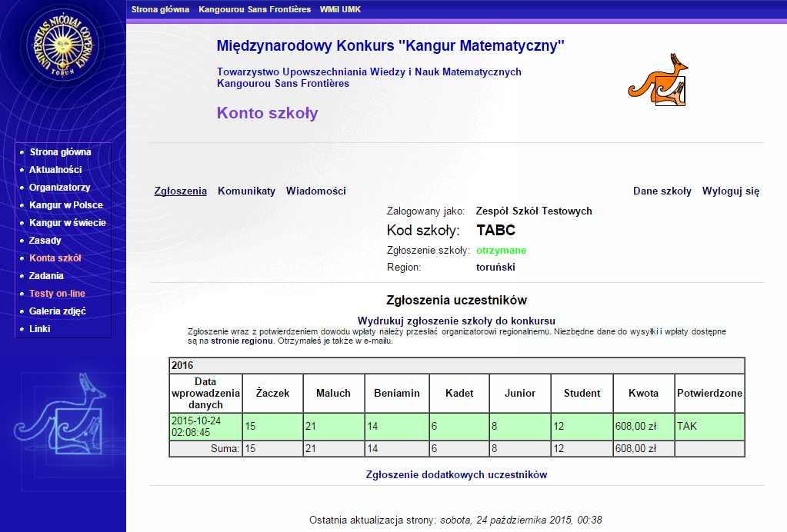Open Kangourou Sans Frontières top link
Viewport: 787px width, 532px height.
tap(255, 9)
